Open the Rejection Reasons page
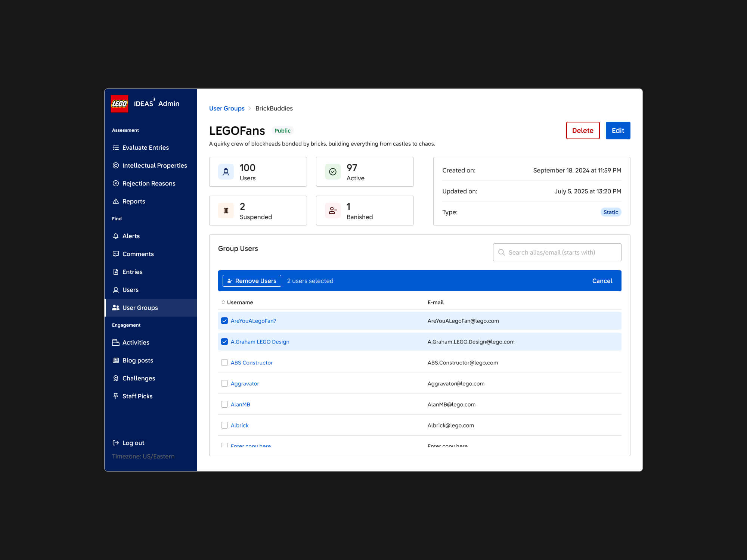The height and width of the screenshot is (560, 747). pos(151,183)
